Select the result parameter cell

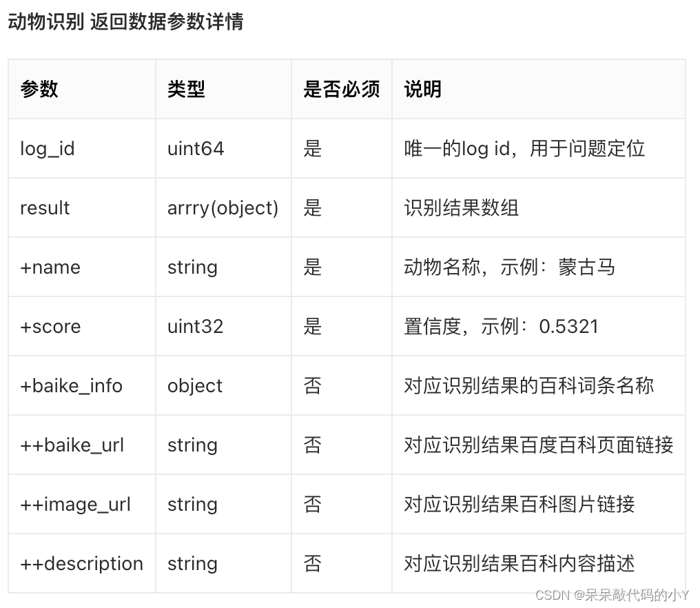click(45, 207)
